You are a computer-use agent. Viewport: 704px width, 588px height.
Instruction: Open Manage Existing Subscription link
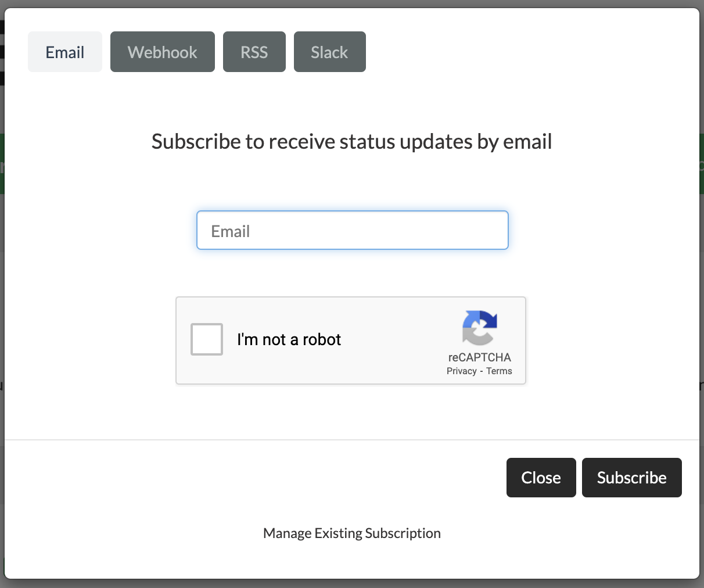(x=352, y=533)
